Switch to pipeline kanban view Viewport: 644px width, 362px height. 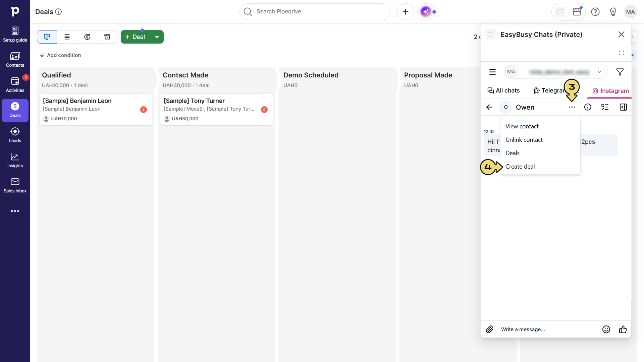(47, 37)
